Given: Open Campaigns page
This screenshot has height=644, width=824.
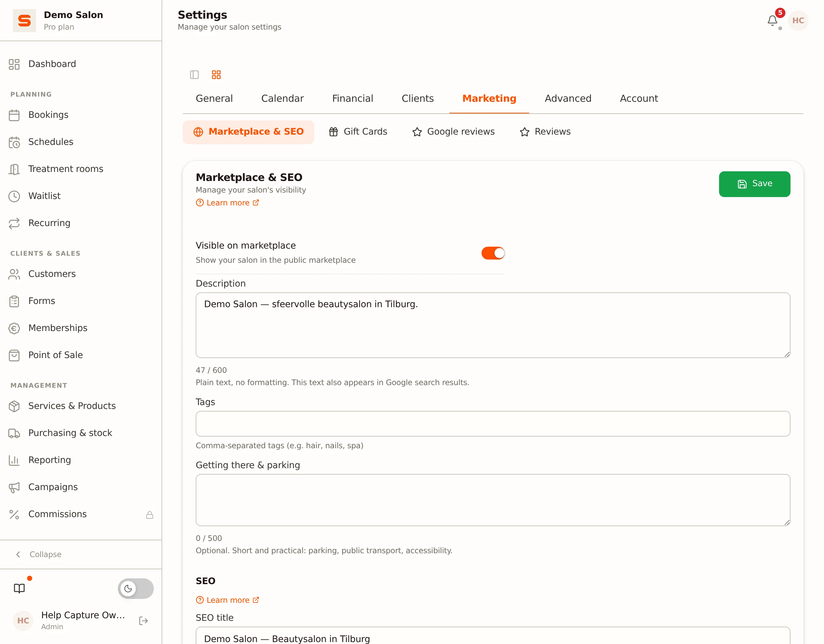Looking at the screenshot, I should pyautogui.click(x=81, y=487).
